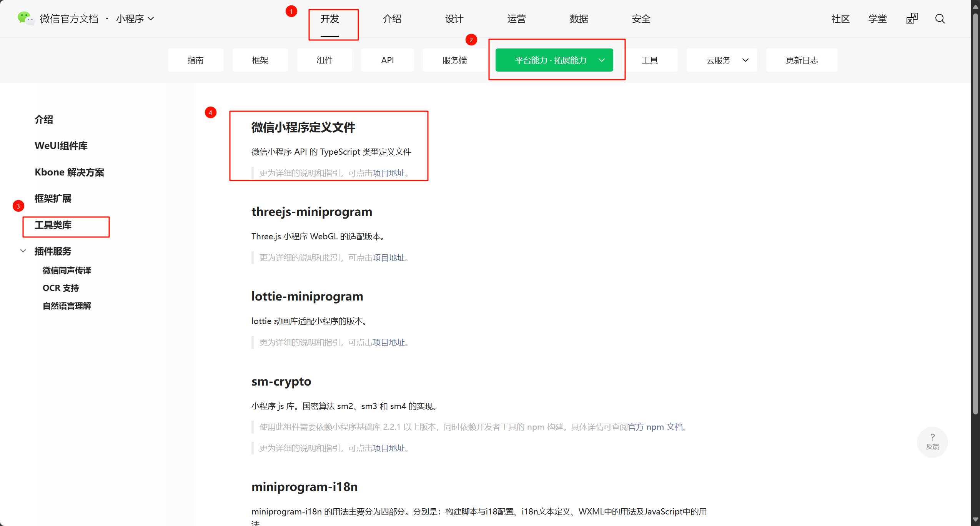
Task: Switch to the 开发 top tab
Action: coord(330,19)
